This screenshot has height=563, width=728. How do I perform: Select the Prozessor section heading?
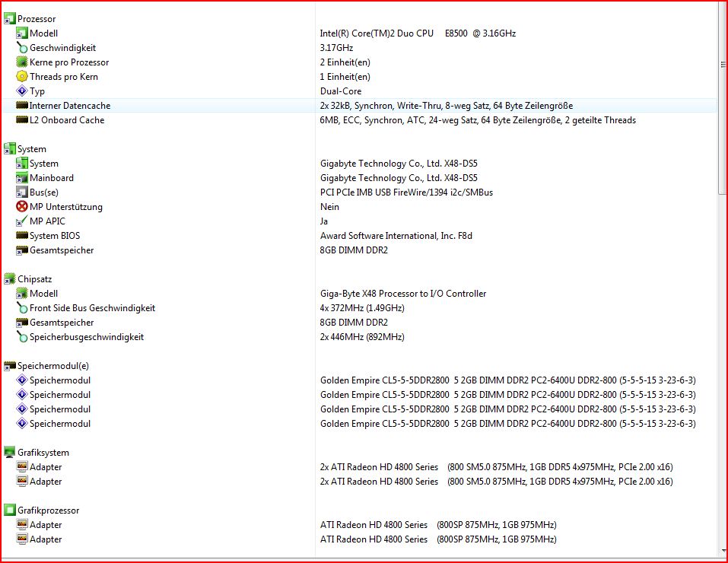(37, 19)
